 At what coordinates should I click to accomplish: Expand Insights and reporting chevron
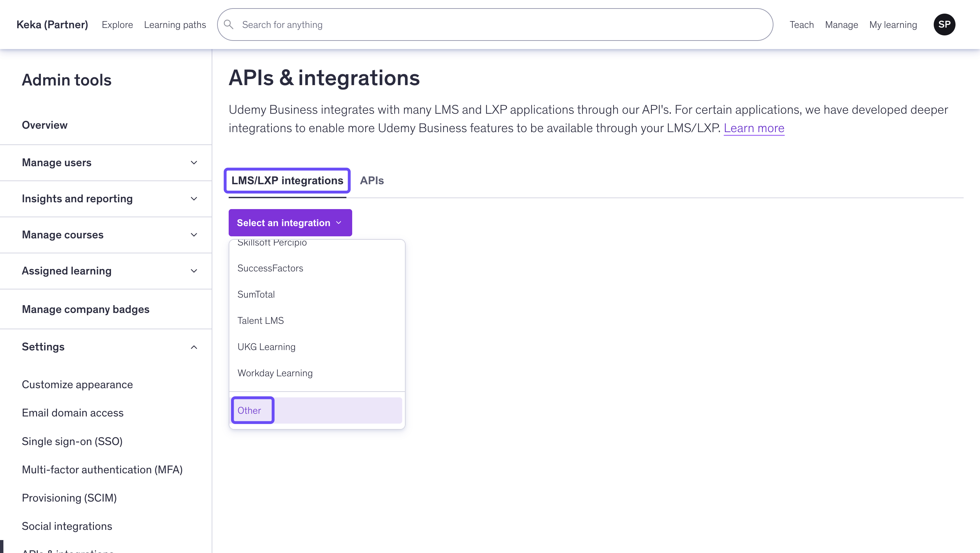(x=194, y=199)
